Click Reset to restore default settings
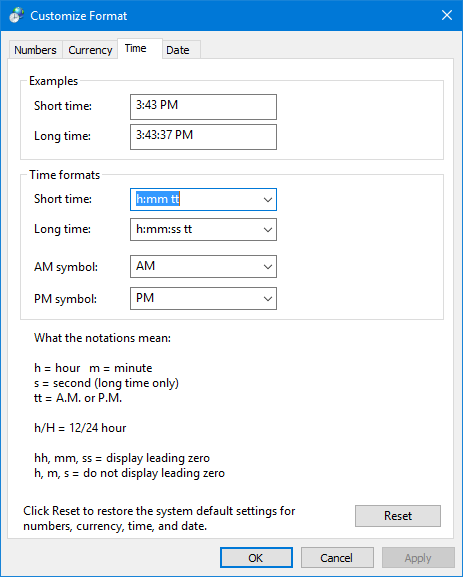Viewport: 463px width, 577px height. tap(397, 516)
